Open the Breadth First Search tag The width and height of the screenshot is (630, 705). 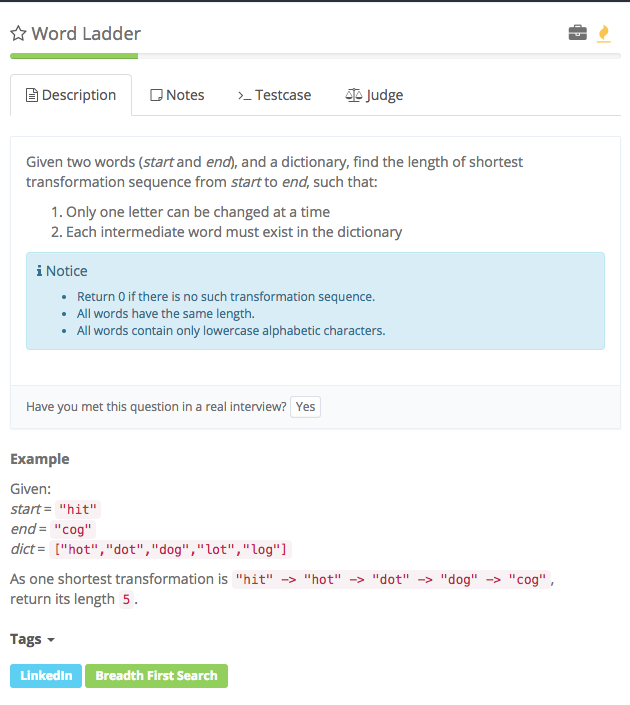coord(156,676)
